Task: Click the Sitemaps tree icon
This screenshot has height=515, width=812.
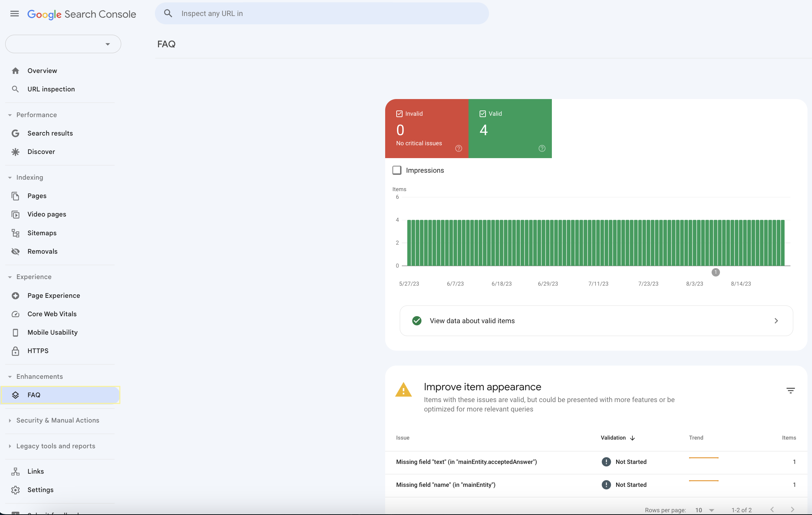Action: click(x=15, y=233)
